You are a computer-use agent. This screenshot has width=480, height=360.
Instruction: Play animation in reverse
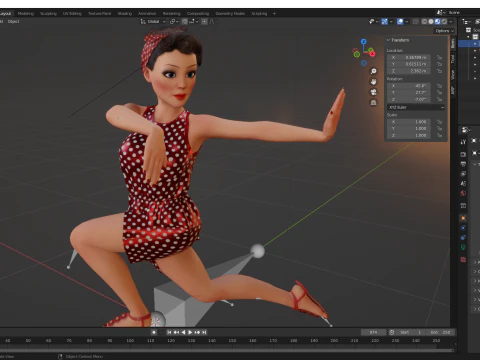[x=183, y=332]
